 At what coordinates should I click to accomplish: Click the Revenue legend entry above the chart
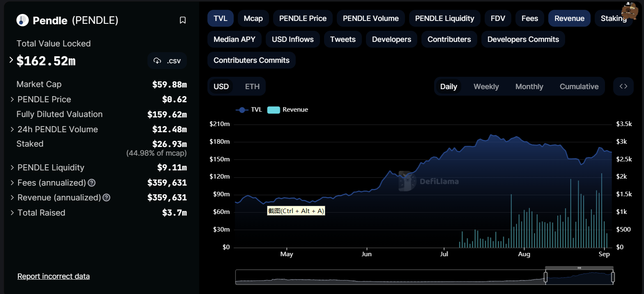coord(287,110)
